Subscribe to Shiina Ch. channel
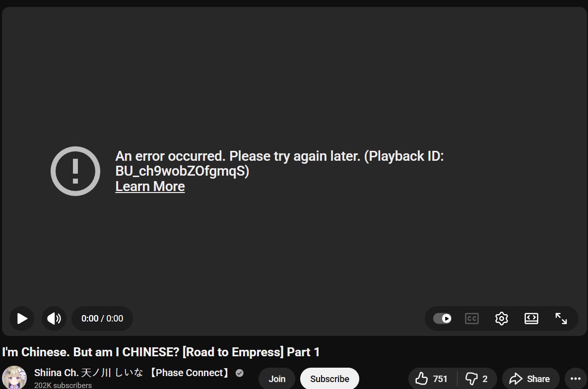The image size is (588, 389). 329,379
